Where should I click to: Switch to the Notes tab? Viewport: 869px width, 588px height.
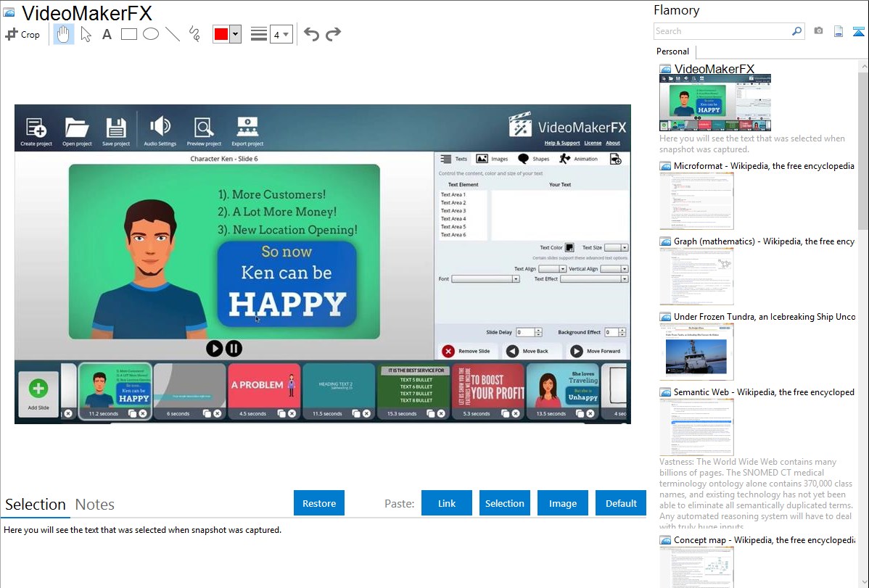tap(95, 505)
